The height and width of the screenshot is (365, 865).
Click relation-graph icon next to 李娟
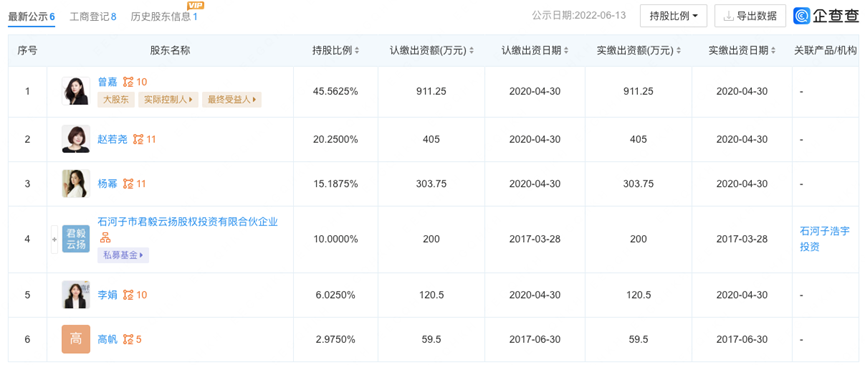(129, 295)
